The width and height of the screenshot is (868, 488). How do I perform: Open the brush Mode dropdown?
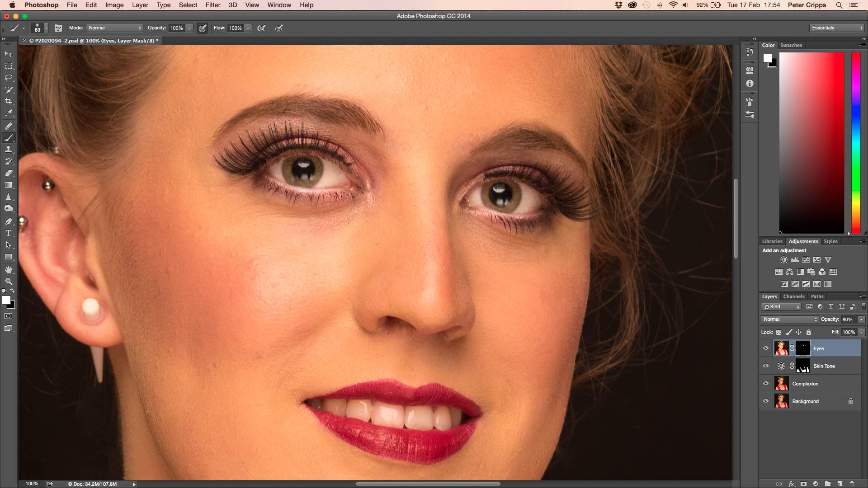click(115, 28)
